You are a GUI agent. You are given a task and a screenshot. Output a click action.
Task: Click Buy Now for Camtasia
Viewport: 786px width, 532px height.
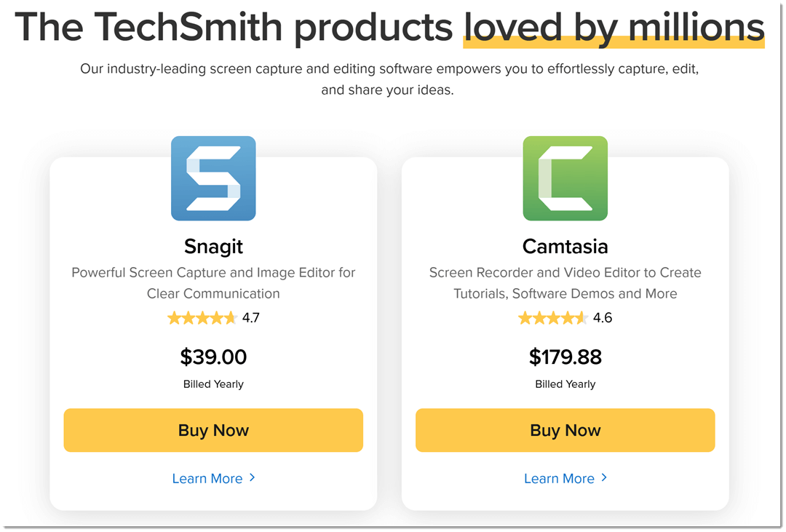click(x=565, y=430)
